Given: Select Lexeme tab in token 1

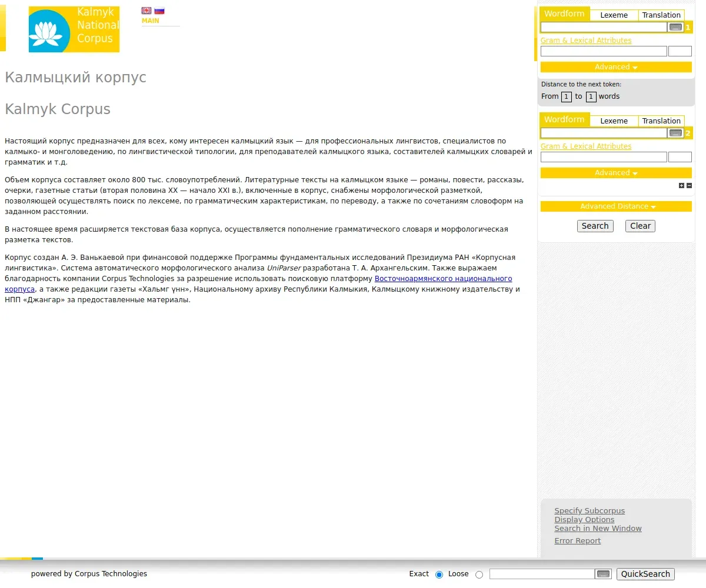Looking at the screenshot, I should [x=614, y=15].
